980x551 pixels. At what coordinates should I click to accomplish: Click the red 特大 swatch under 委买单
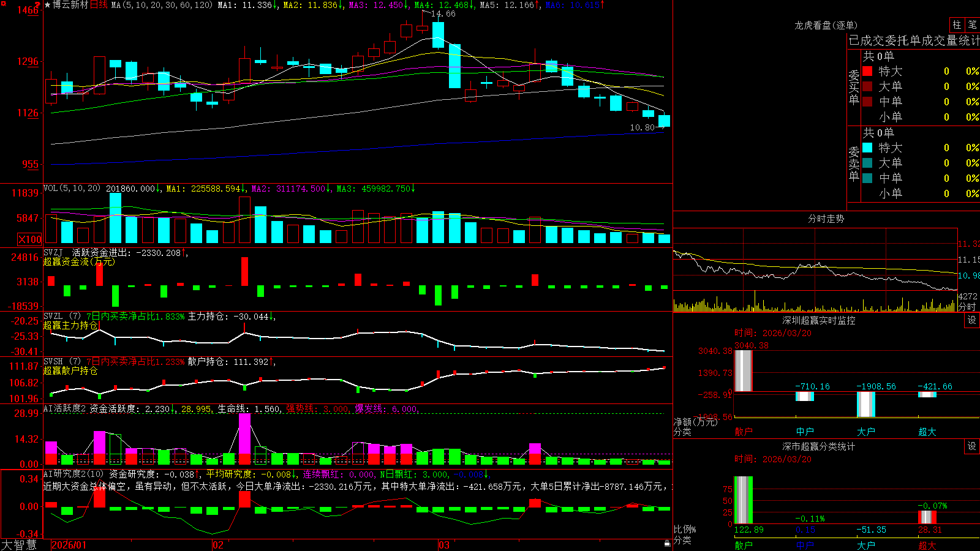(867, 71)
